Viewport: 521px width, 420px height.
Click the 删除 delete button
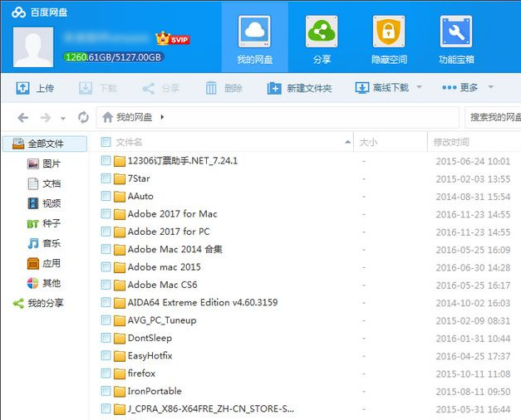click(x=224, y=88)
